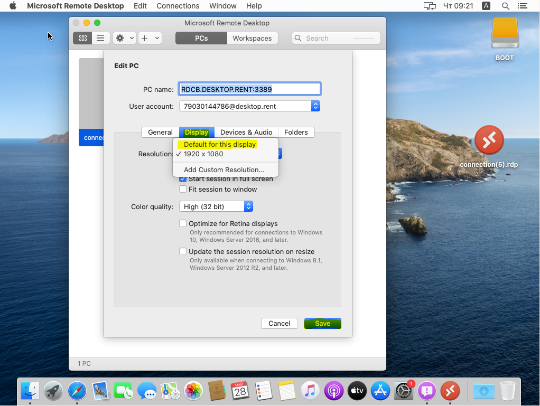Switch to list view of PCs
The height and width of the screenshot is (406, 540).
tap(101, 38)
